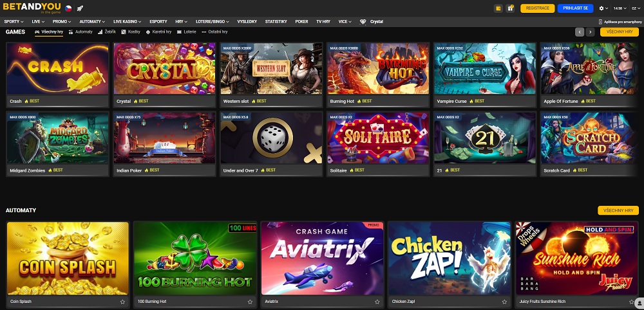Expand the LIVE KASINO menu
This screenshot has height=310, width=644.
[128, 22]
